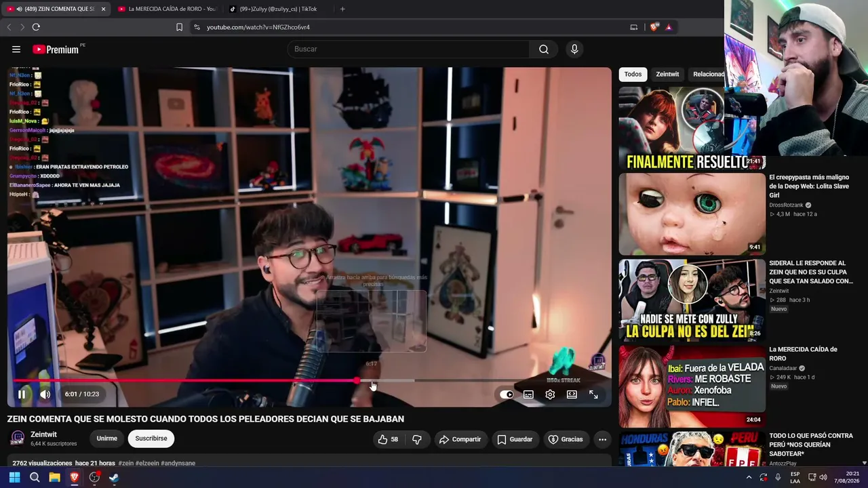Open the player settings gear
This screenshot has height=488, width=868.
pos(550,394)
